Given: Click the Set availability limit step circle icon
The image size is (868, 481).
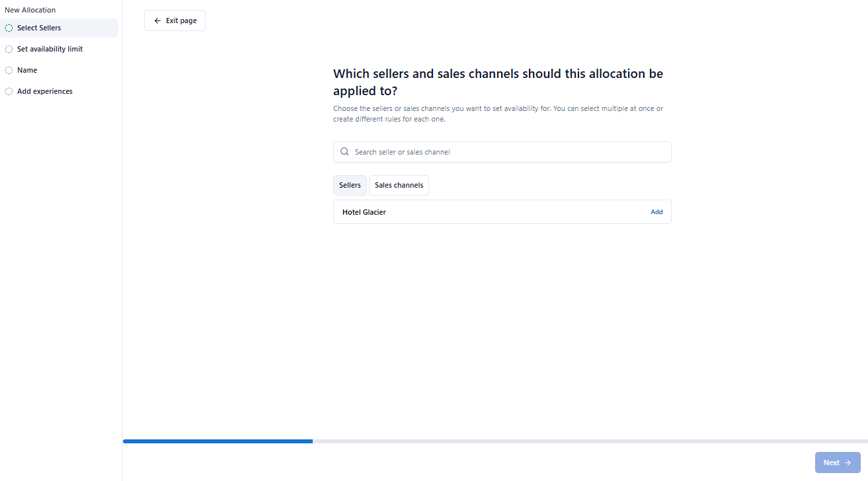Looking at the screenshot, I should pos(9,50).
